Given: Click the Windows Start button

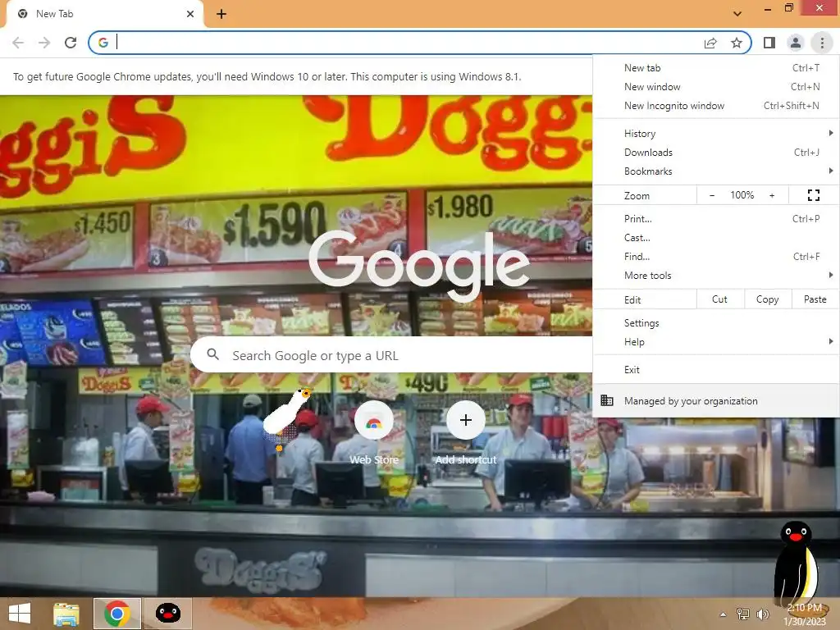Looking at the screenshot, I should click(x=20, y=614).
